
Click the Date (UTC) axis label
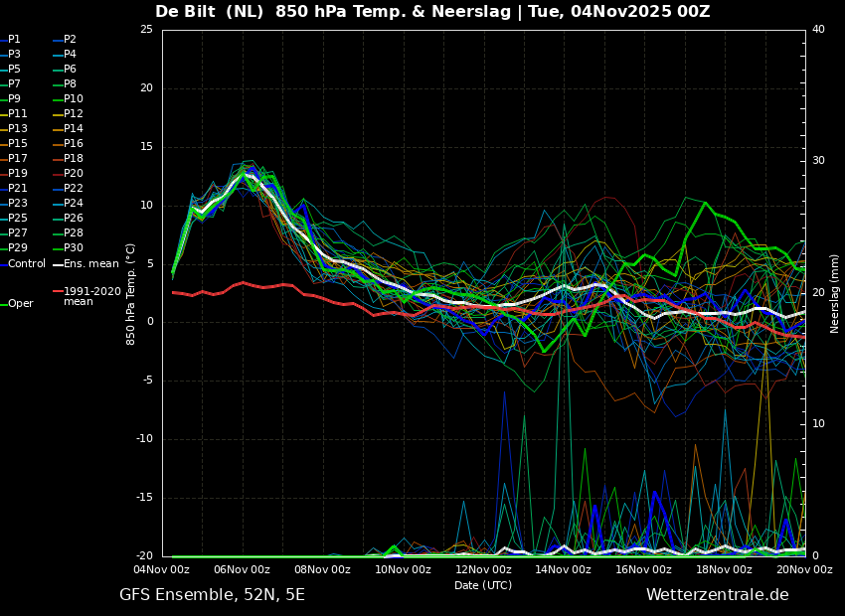pos(483,585)
